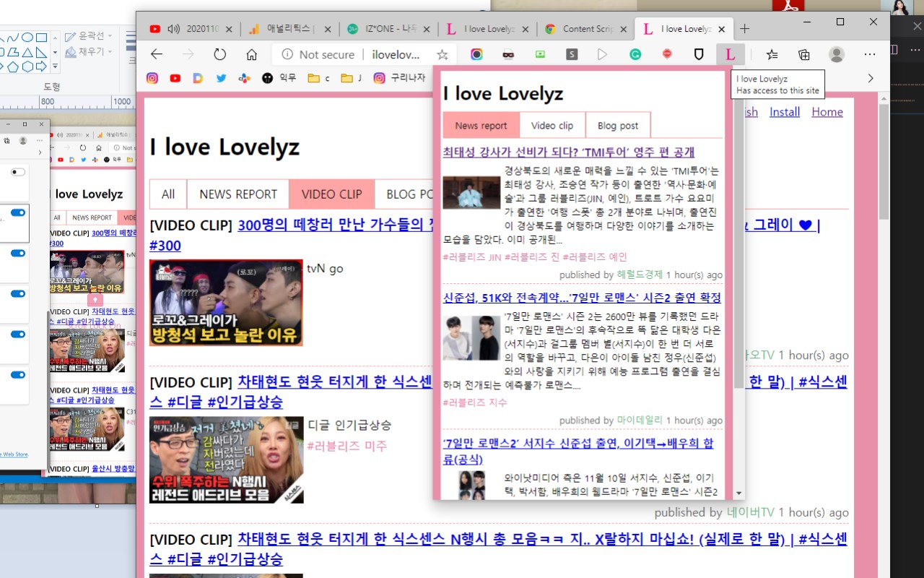Open the 로꼬&그레이 video thumbnail
The width and height of the screenshot is (924, 578).
pyautogui.click(x=226, y=303)
